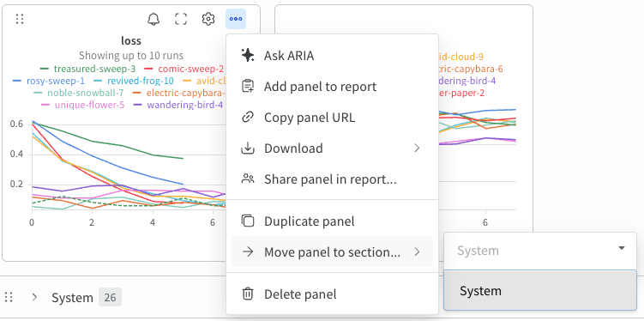Choose Share panel in report...
This screenshot has height=321, width=644.
click(332, 179)
